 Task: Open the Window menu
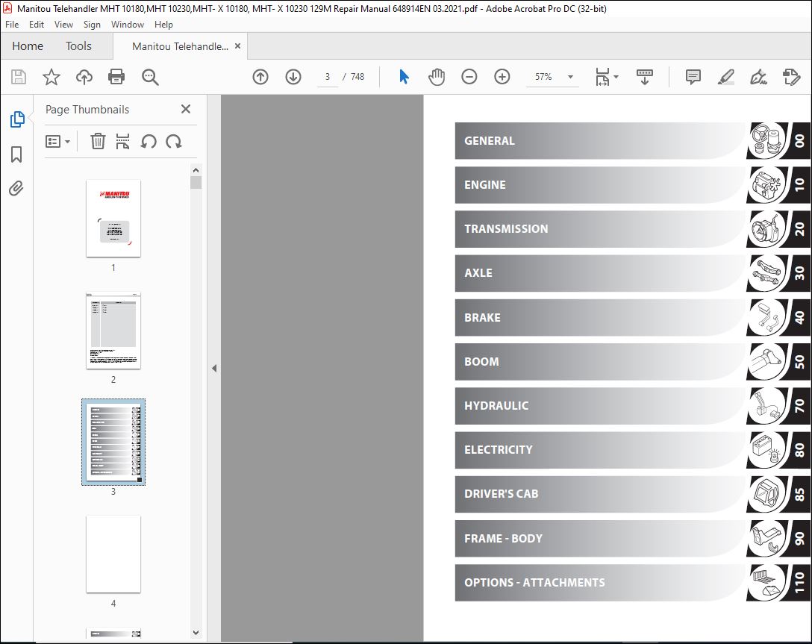point(128,25)
